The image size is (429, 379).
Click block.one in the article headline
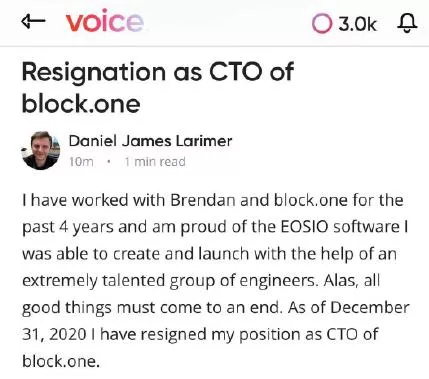coord(81,103)
